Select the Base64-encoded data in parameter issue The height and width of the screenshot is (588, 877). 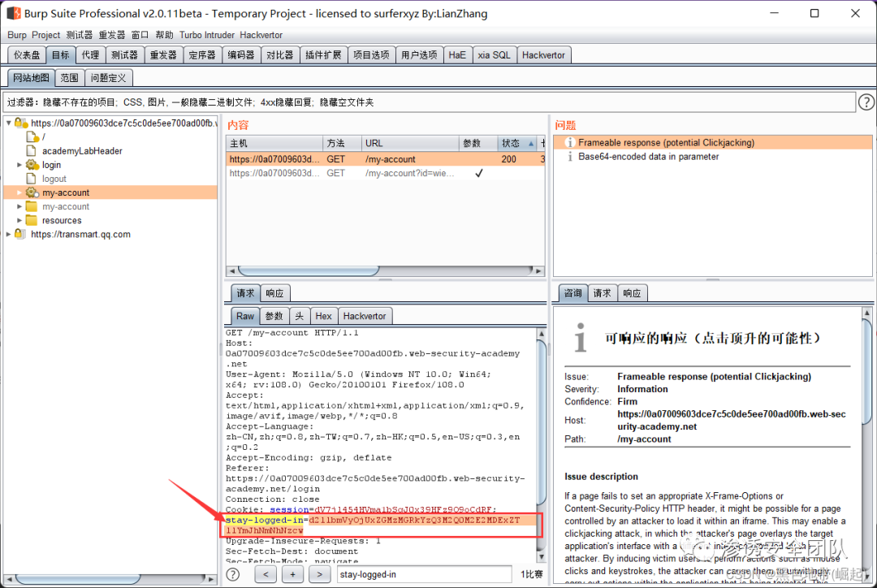(x=713, y=157)
